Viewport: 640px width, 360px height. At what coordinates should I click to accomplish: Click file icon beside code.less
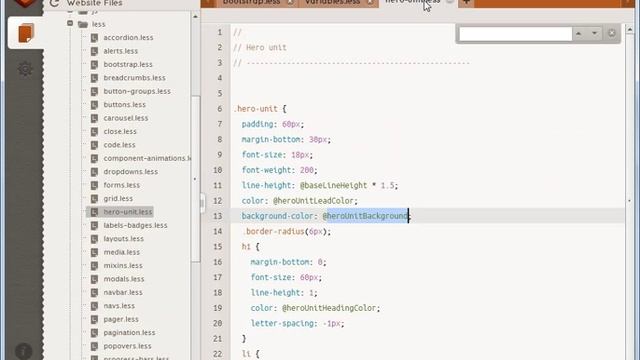(94, 145)
